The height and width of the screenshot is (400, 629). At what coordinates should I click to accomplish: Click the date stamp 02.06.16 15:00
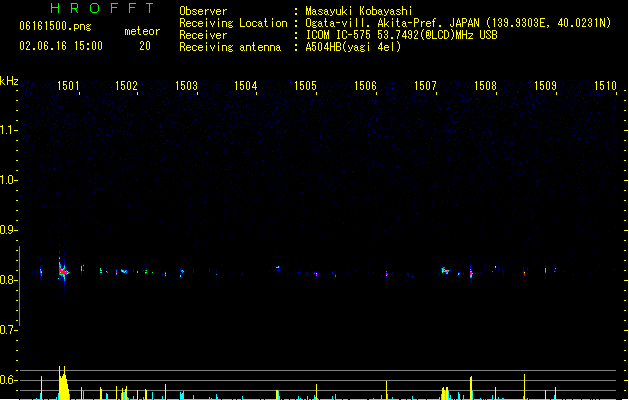click(61, 46)
